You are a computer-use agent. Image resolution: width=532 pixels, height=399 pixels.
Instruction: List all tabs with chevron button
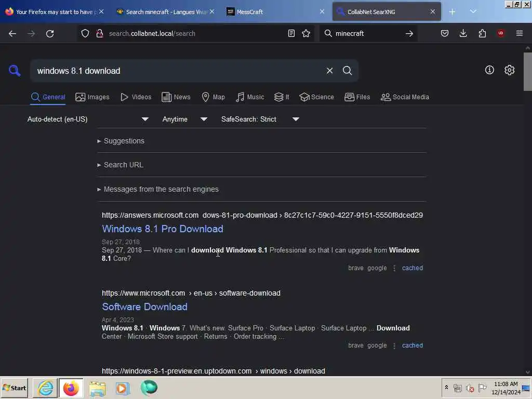pyautogui.click(x=473, y=12)
